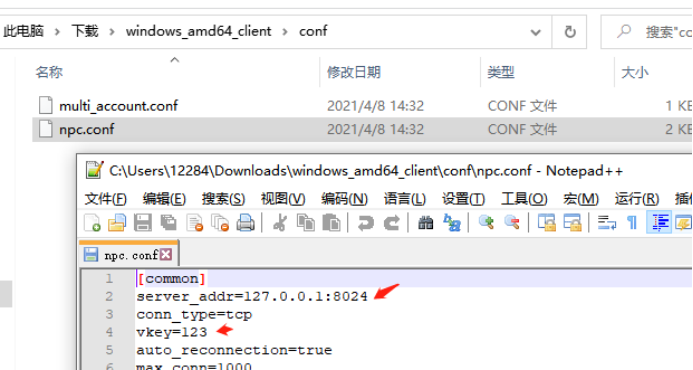Click the Notepad++ title bar app icon
693x370 pixels.
(x=94, y=170)
